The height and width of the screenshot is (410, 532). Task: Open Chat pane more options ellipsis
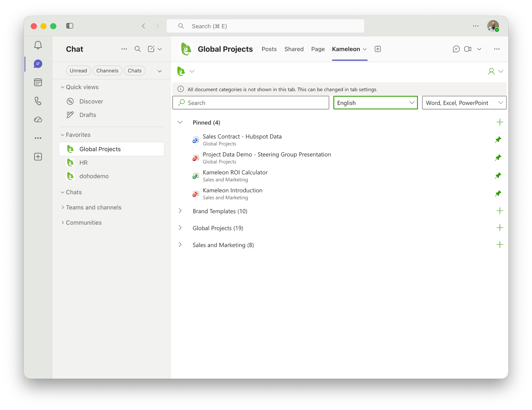[124, 49]
